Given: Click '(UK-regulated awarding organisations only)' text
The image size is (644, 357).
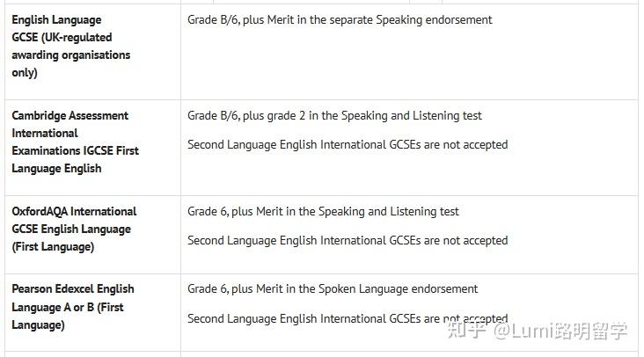Looking at the screenshot, I should pos(71,55).
